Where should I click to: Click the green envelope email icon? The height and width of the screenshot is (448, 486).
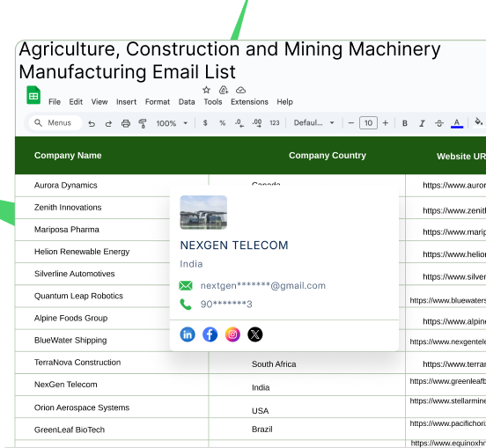pos(186,285)
